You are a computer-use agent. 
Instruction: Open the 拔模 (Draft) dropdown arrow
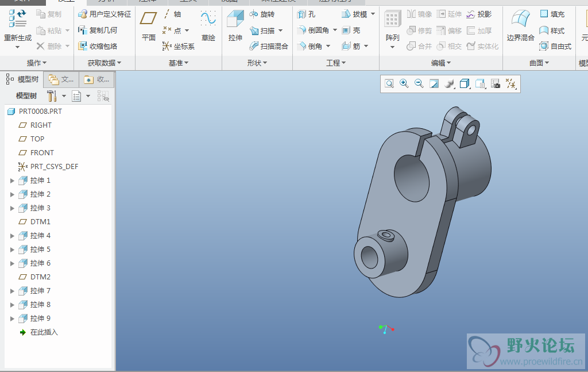coord(373,14)
